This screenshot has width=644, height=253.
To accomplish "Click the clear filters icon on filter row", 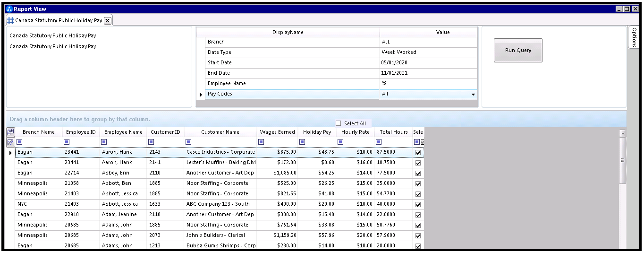I will pos(10,142).
